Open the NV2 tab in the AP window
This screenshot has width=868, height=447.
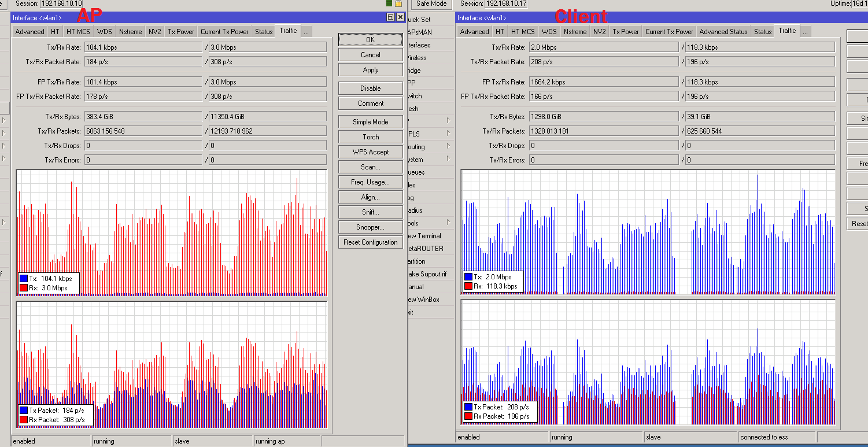pyautogui.click(x=155, y=32)
